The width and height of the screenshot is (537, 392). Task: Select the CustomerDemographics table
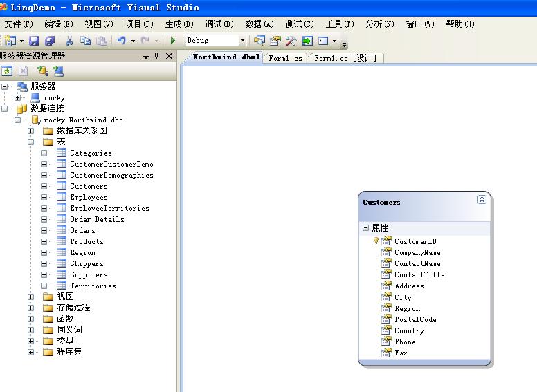pos(111,175)
